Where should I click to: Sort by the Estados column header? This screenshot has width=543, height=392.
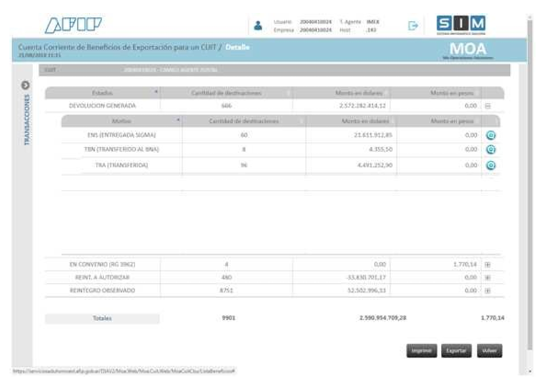(103, 93)
